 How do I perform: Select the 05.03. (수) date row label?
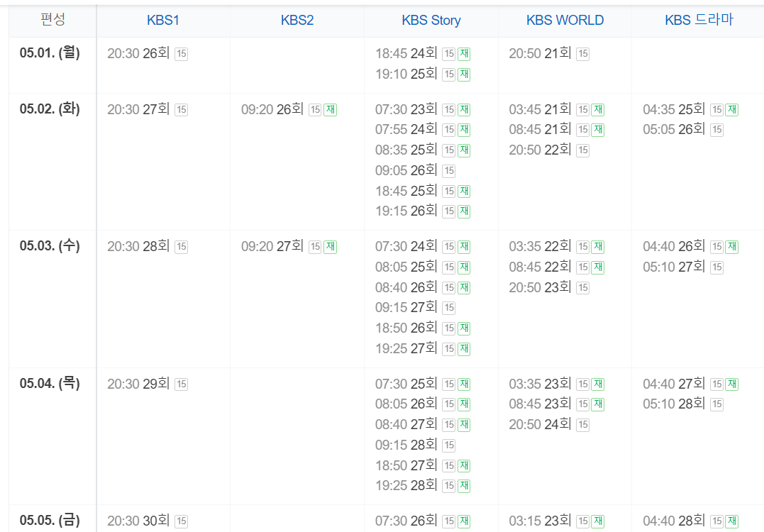click(50, 245)
